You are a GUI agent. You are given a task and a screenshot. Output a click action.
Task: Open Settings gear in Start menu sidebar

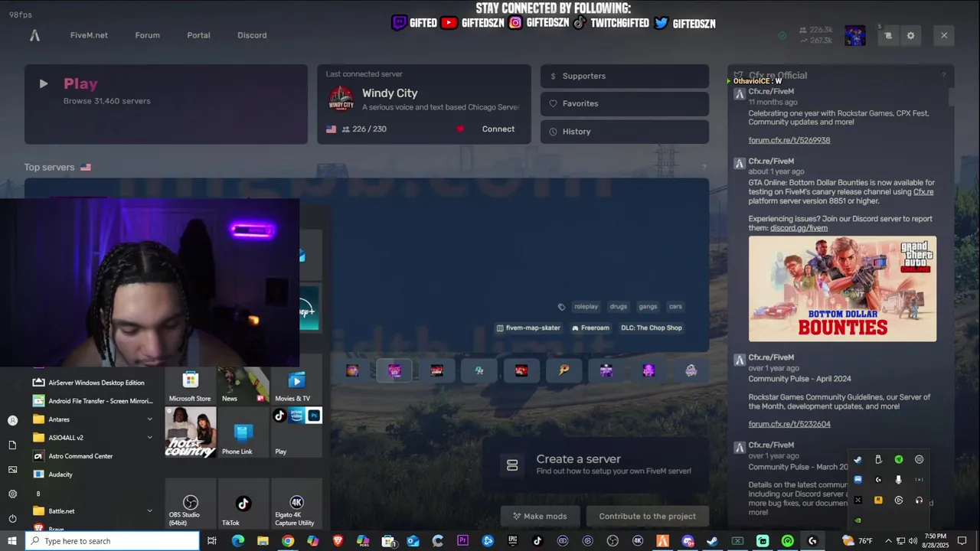pos(12,494)
